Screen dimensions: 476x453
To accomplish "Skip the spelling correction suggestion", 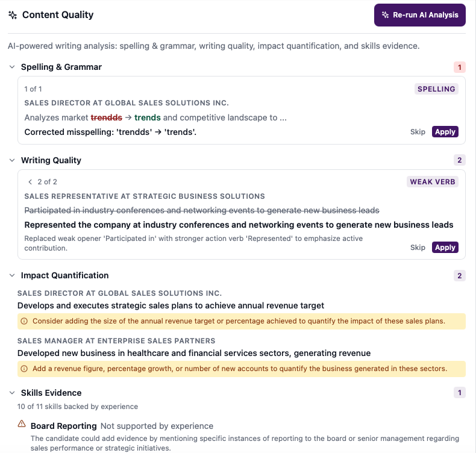I will coord(418,132).
